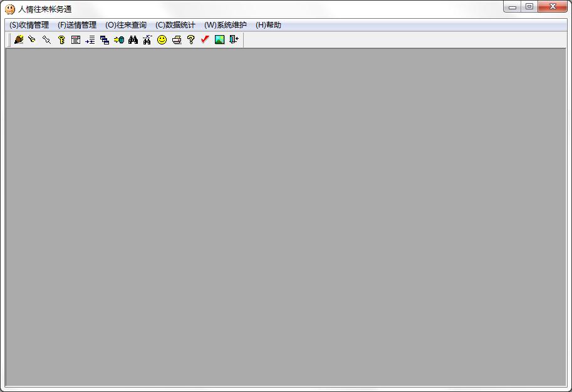Click the form document toolbar icon
Image resolution: width=572 pixels, height=392 pixels.
(x=76, y=39)
